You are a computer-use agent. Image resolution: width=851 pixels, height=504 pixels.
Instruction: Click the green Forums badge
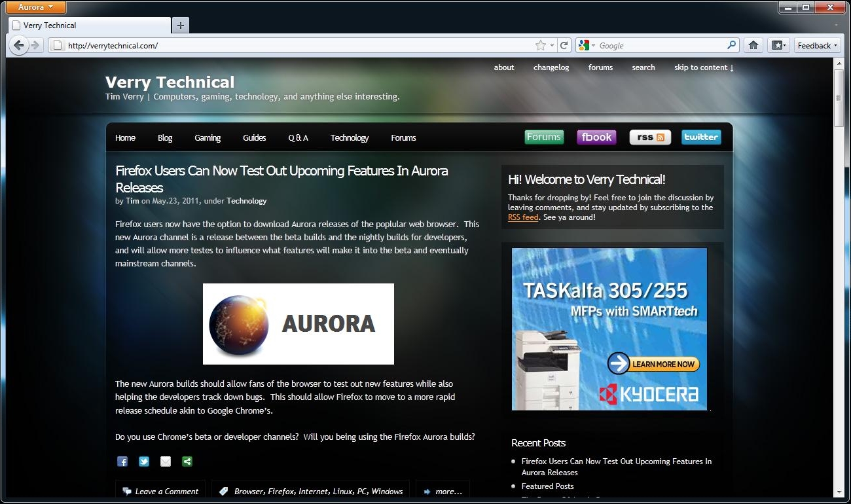pos(544,137)
